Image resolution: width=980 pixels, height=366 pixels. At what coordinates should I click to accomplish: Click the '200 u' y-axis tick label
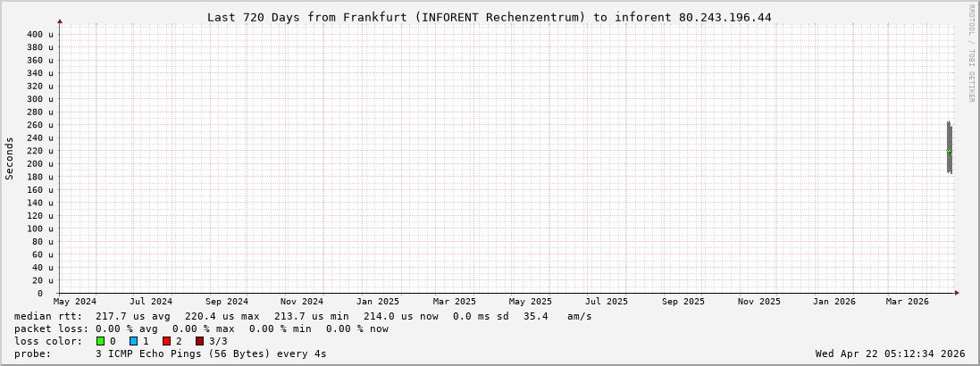click(39, 163)
